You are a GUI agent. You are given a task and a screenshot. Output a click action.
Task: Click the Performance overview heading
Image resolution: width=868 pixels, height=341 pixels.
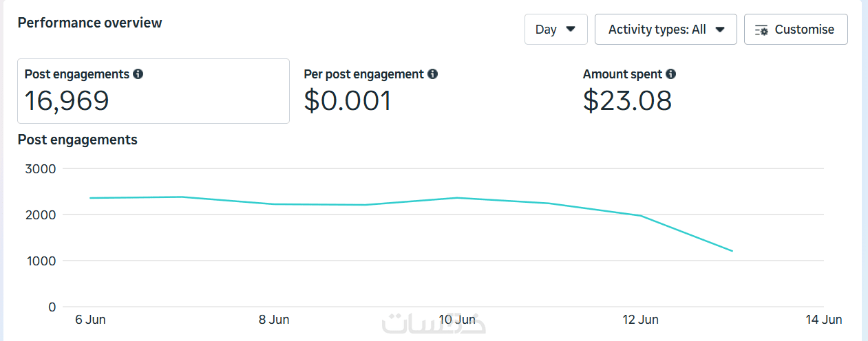pos(89,23)
